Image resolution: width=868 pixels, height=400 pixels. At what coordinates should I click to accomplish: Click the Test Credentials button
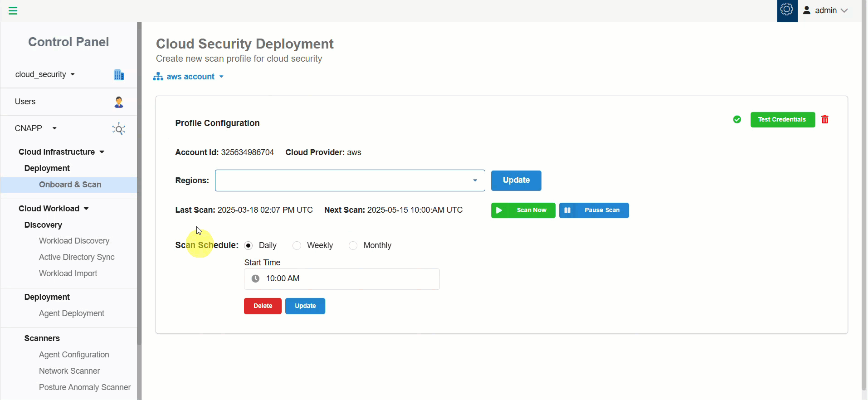(783, 120)
